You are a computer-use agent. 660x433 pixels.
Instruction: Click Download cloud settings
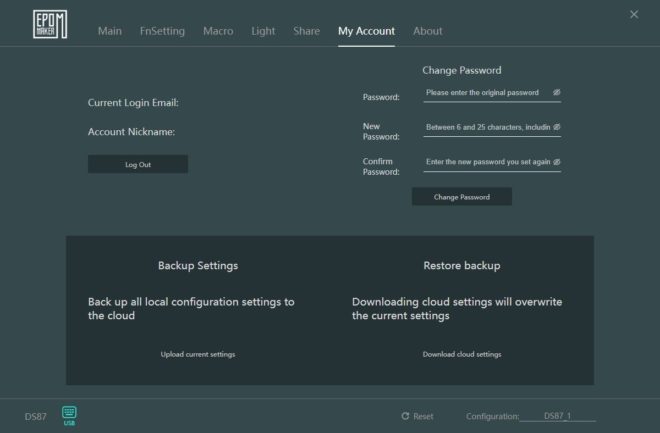[462, 354]
